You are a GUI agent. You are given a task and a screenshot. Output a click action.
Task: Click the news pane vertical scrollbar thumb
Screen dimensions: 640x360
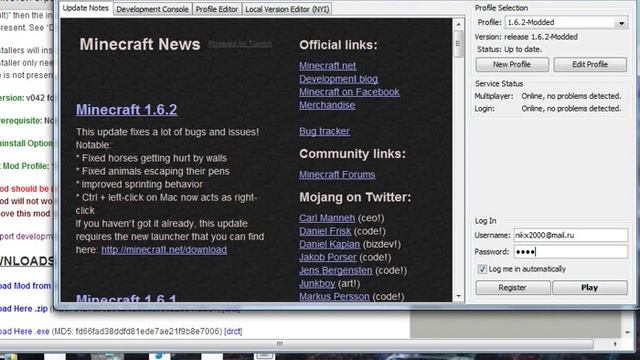pyautogui.click(x=458, y=44)
